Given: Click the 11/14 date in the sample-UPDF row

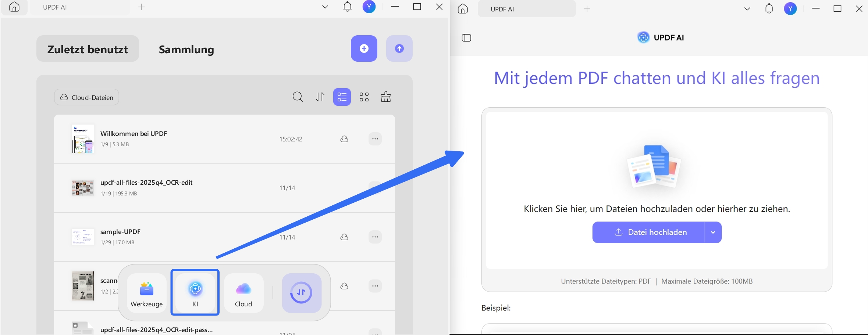Looking at the screenshot, I should click(x=287, y=237).
